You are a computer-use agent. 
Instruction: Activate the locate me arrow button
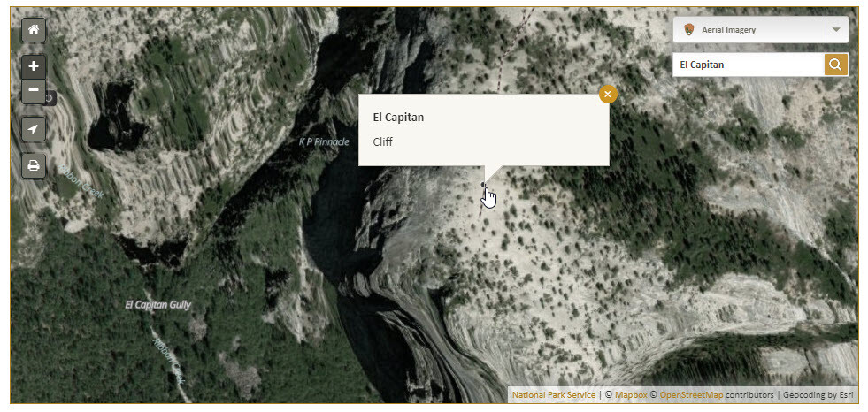pos(34,129)
